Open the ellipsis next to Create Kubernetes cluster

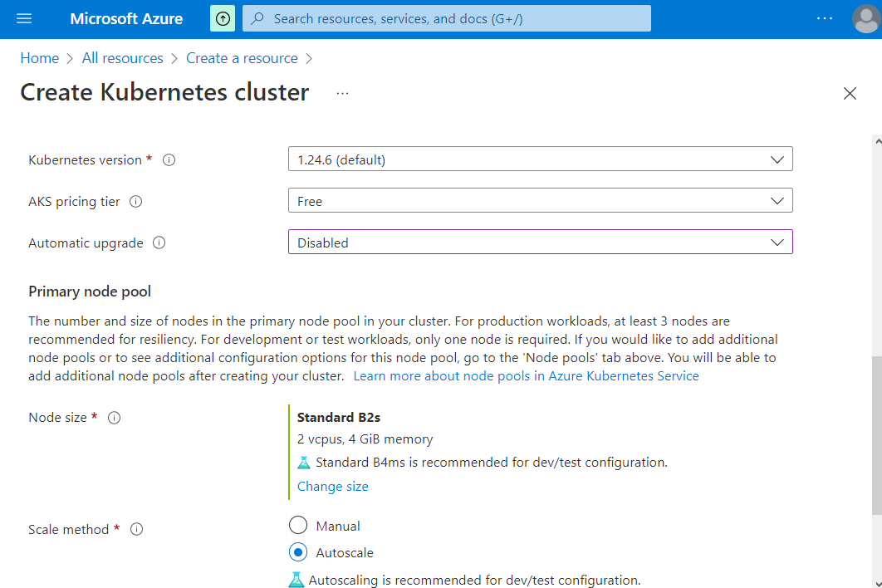tap(342, 93)
